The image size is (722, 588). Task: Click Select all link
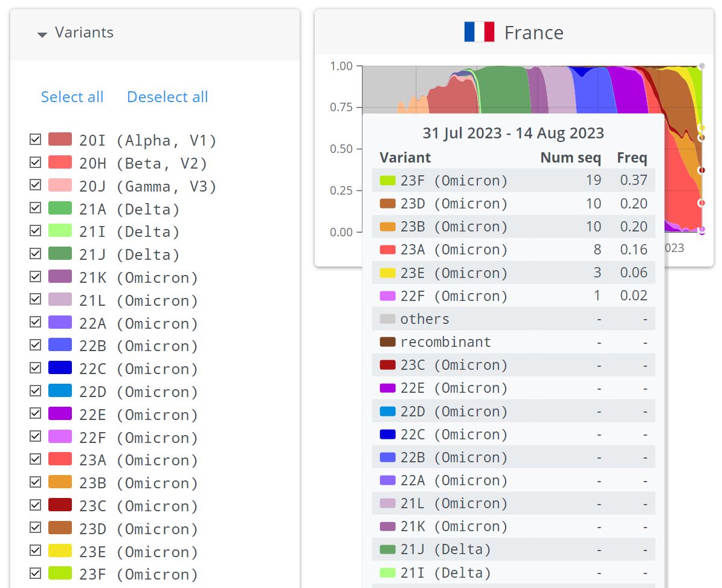coord(72,97)
